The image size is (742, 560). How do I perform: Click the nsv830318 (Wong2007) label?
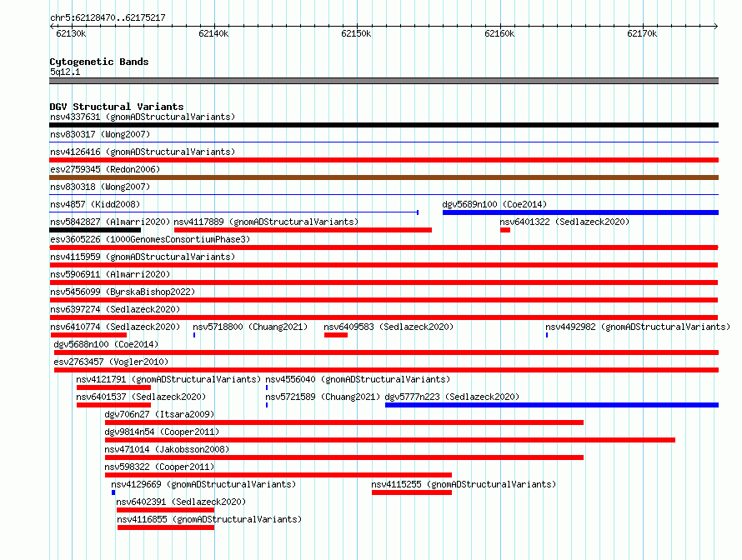(x=100, y=187)
